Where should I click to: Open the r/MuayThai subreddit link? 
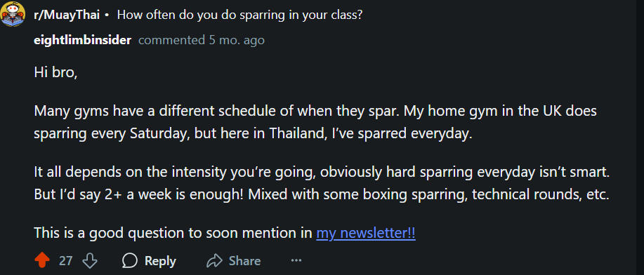coord(67,15)
